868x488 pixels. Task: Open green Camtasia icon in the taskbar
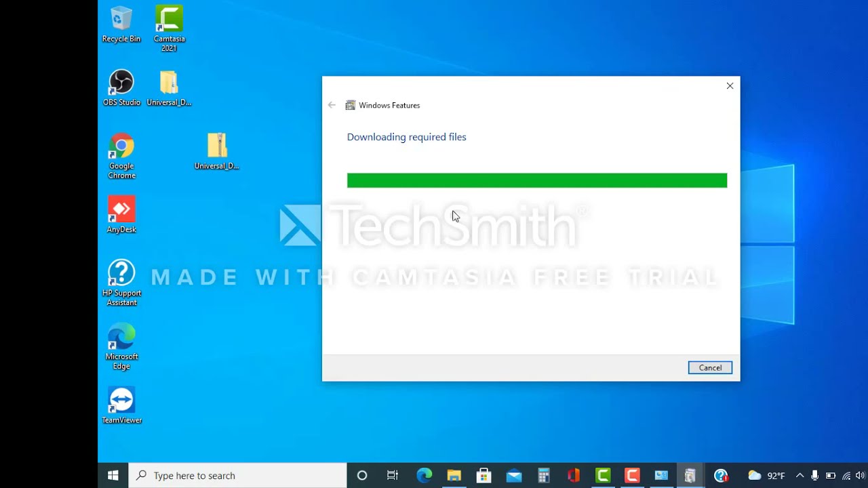tap(603, 475)
